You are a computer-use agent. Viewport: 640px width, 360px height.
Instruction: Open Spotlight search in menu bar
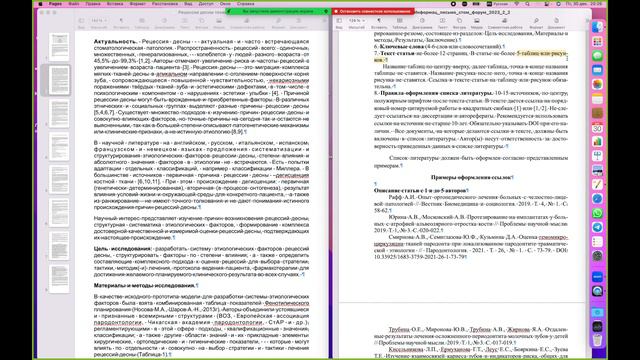[x=527, y=4]
